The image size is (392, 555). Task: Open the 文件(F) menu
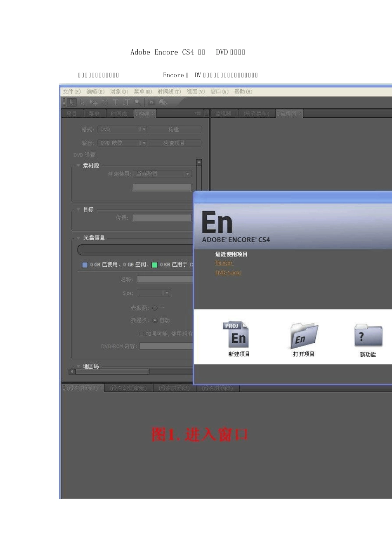coord(72,92)
